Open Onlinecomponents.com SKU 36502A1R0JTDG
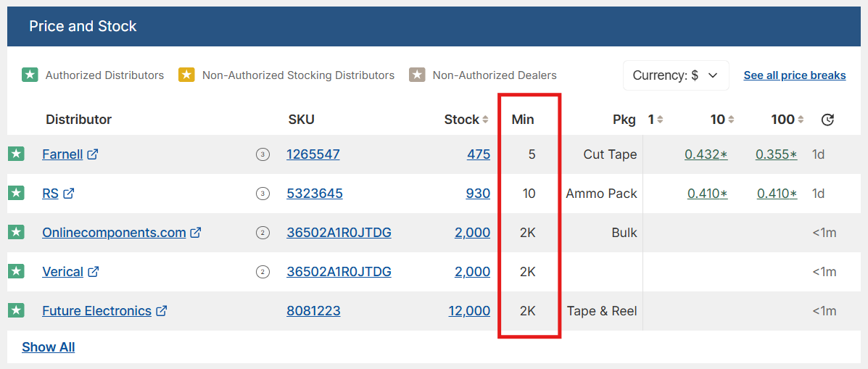The image size is (868, 369). [339, 233]
